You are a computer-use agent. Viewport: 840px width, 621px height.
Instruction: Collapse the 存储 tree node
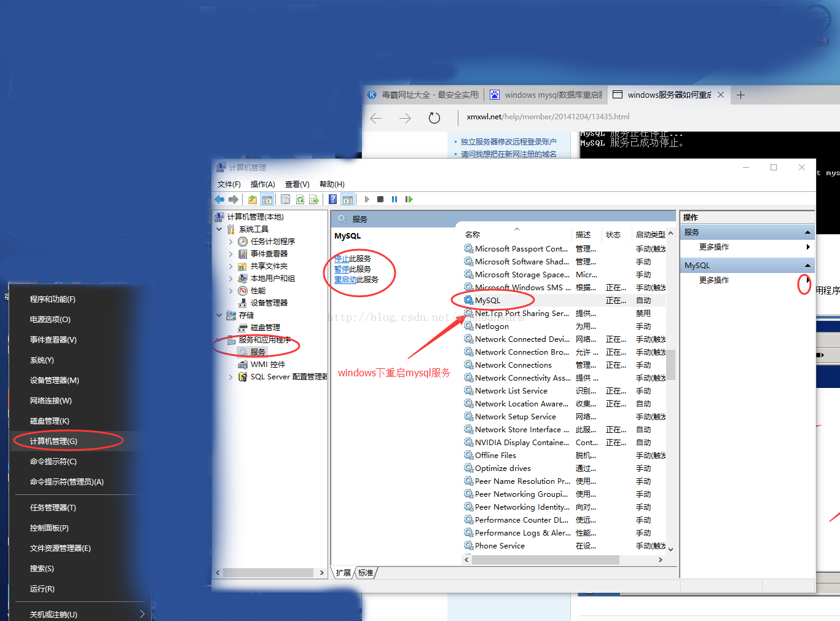219,315
